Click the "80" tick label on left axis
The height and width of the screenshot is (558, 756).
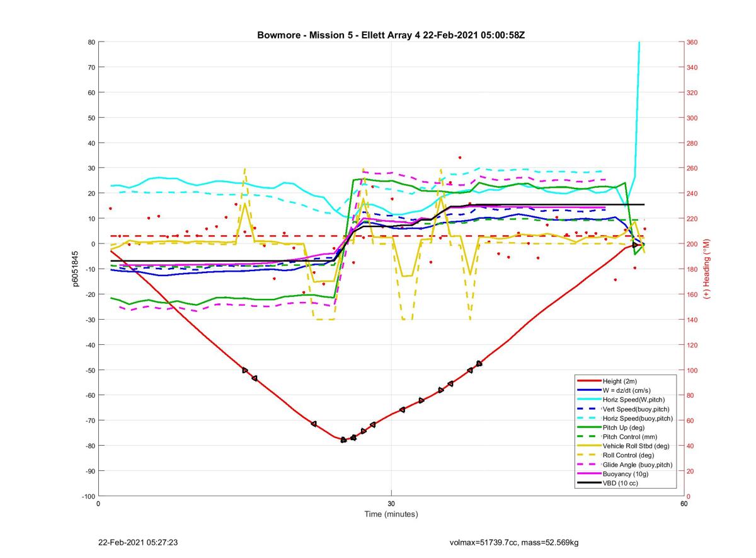91,42
